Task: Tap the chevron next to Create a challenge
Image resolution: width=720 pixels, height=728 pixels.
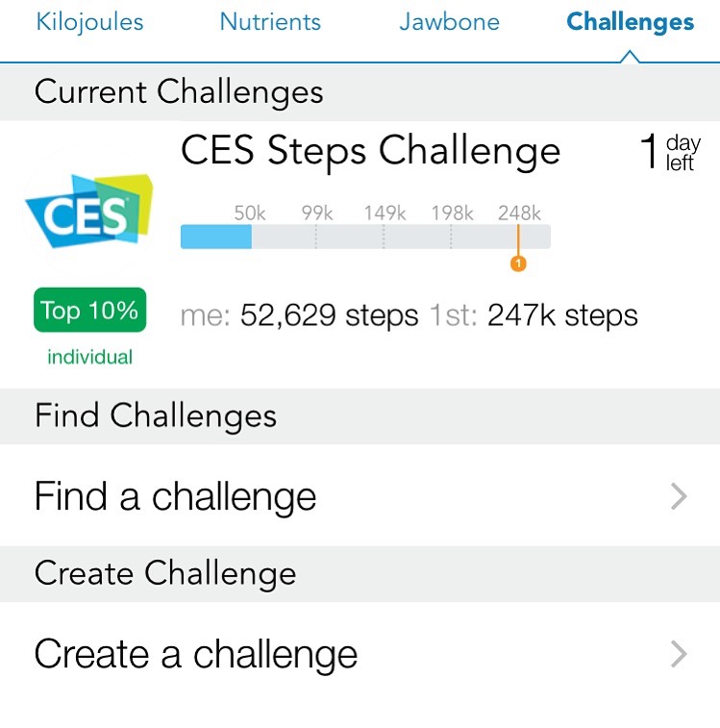Action: click(x=679, y=654)
